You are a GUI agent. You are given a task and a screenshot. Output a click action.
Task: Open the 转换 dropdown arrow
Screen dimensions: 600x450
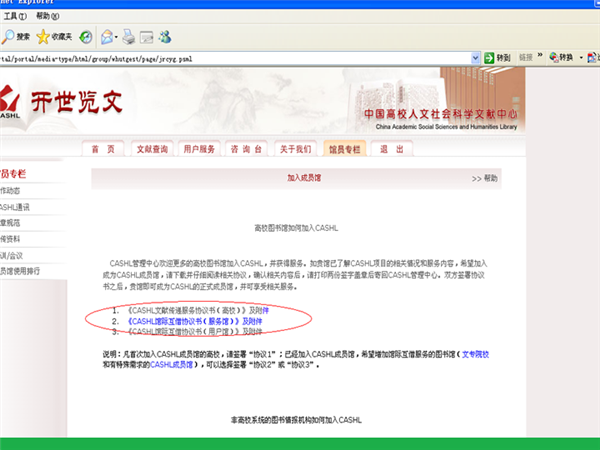point(581,58)
